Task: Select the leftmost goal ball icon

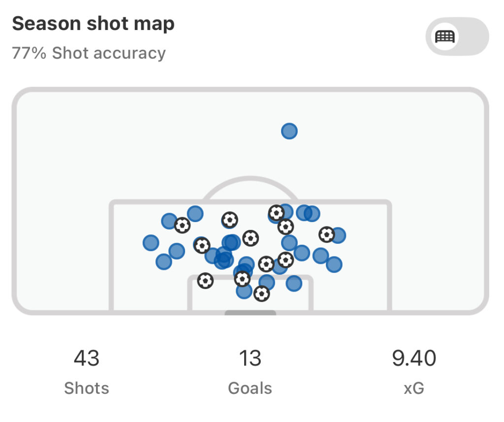Action: point(182,225)
